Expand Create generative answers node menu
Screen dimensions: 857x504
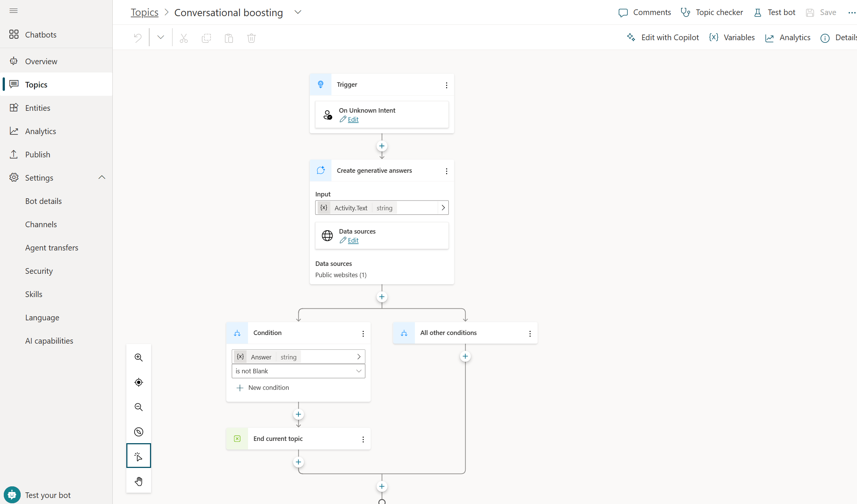tap(446, 171)
